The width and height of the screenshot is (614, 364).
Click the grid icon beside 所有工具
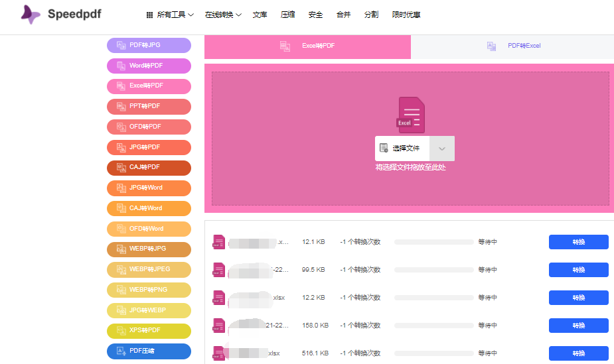(149, 15)
